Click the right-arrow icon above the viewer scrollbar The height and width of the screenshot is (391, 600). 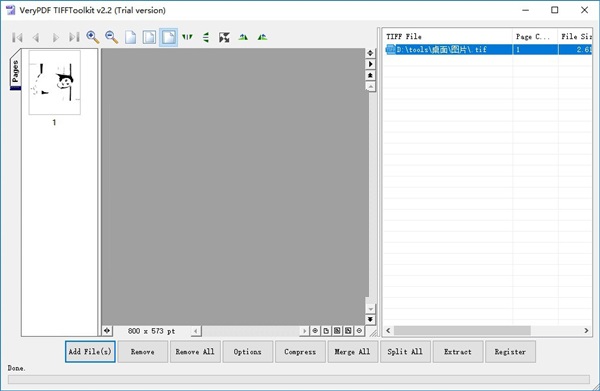370,64
